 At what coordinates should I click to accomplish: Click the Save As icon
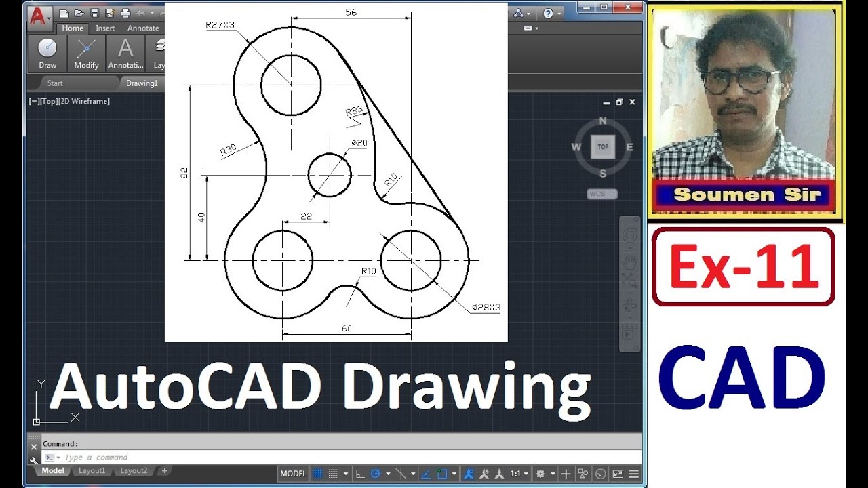point(110,14)
